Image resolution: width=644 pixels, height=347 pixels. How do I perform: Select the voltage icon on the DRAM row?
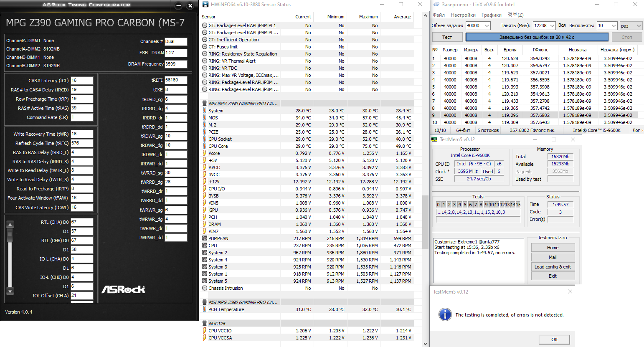tap(205, 224)
